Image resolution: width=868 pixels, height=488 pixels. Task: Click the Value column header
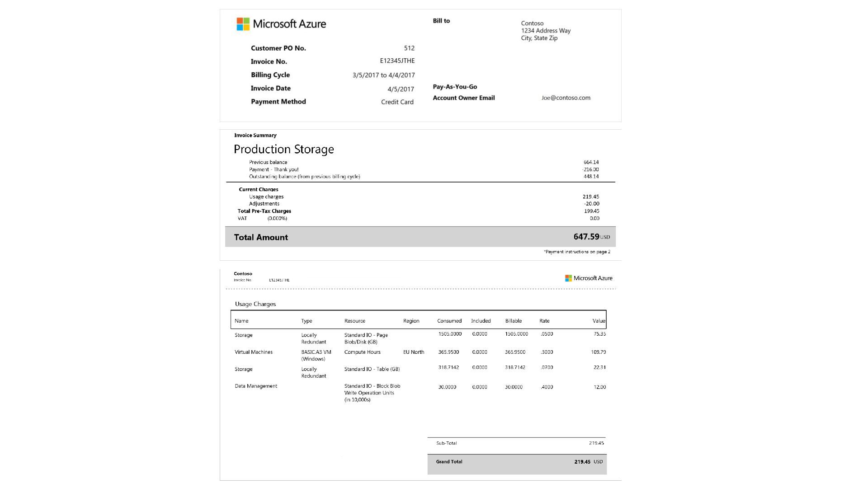(599, 321)
